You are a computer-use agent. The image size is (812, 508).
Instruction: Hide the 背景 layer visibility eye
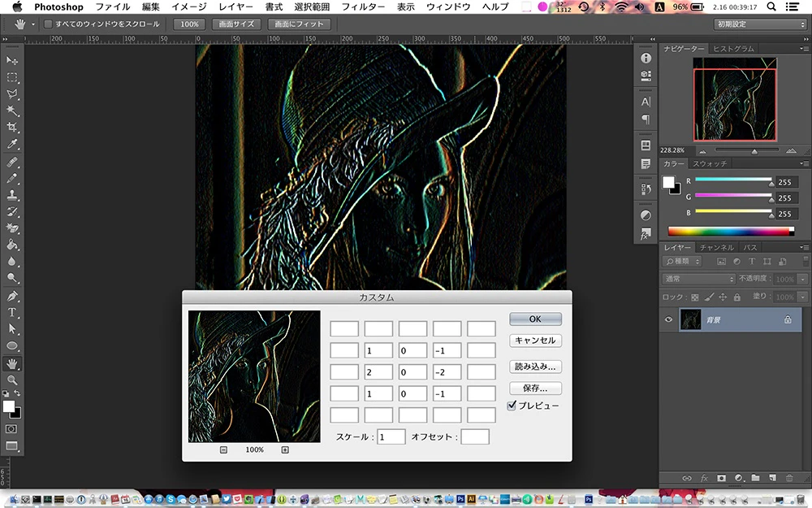[x=668, y=319]
